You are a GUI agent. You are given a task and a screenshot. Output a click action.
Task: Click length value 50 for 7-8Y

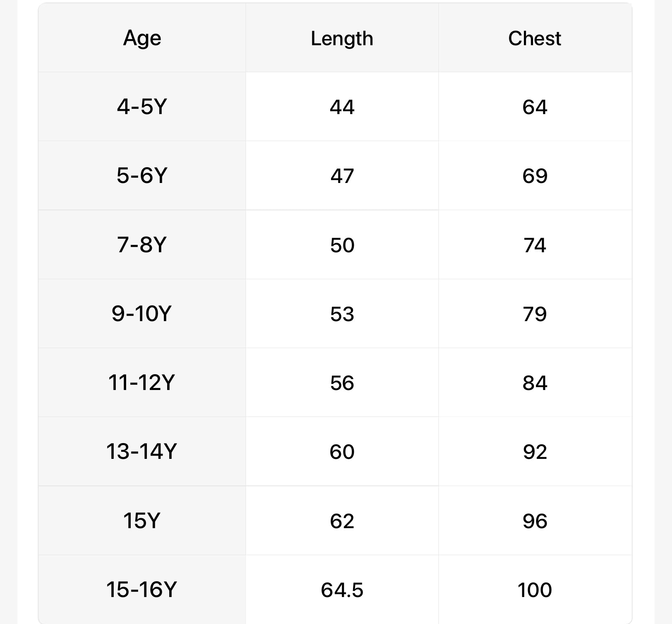[342, 245]
